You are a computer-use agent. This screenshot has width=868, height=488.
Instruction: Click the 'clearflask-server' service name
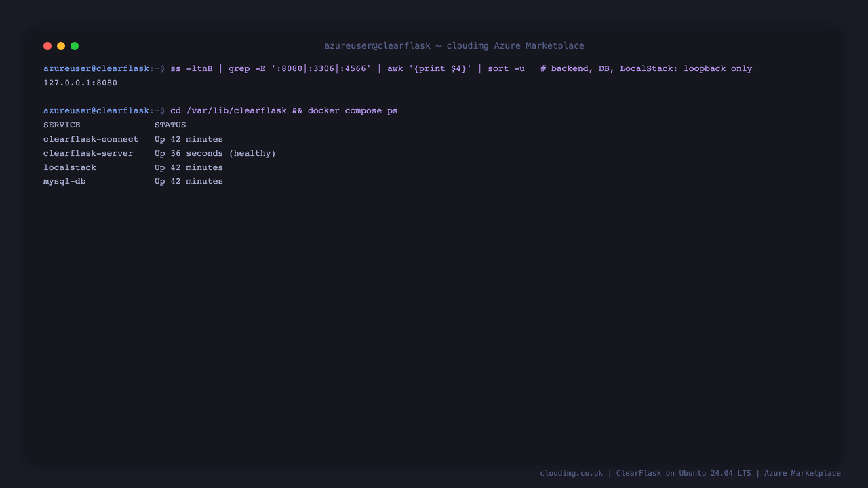[88, 153]
